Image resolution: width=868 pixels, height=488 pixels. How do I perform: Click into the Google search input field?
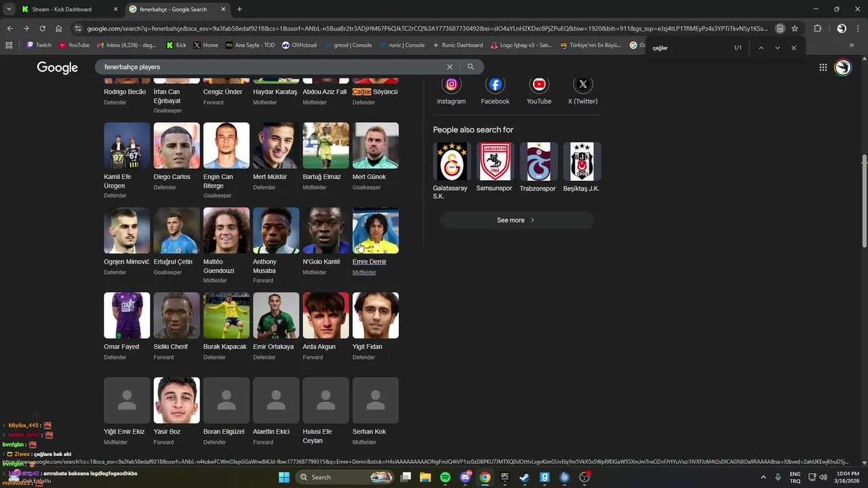click(x=271, y=67)
